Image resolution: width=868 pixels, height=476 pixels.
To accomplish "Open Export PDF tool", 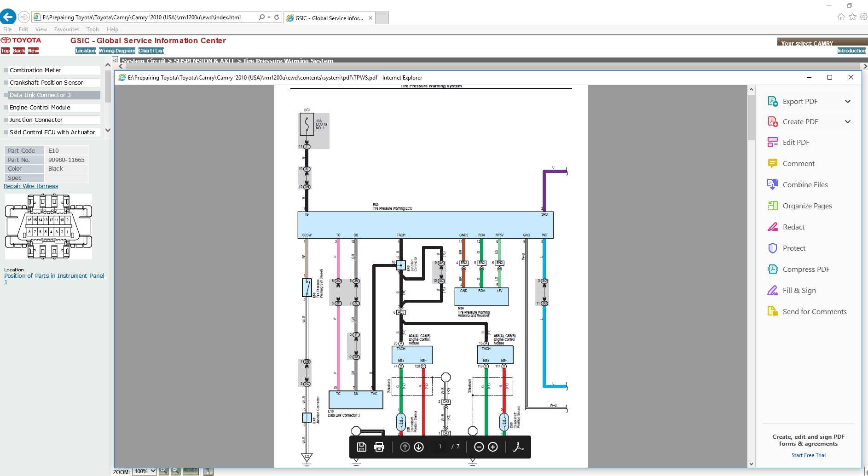I will click(x=800, y=101).
